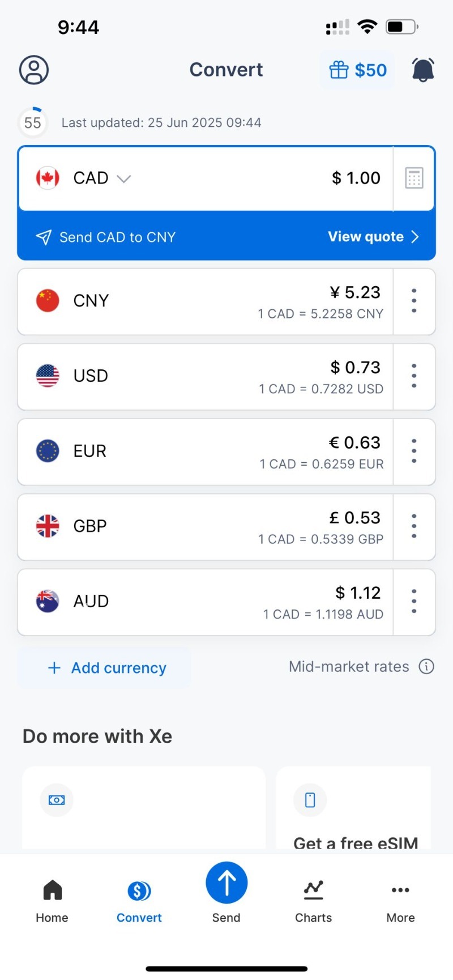This screenshot has width=453, height=980.
Task: Tap the notifications bell icon
Action: click(423, 70)
